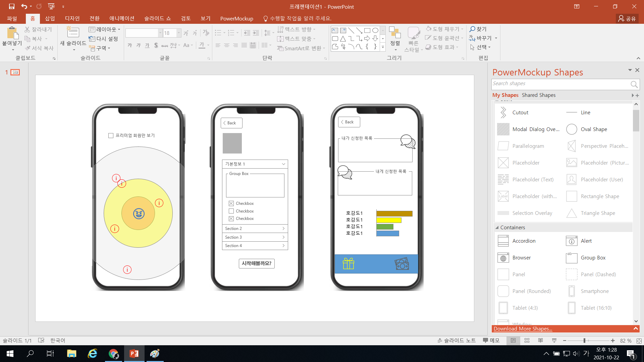Check the 프리미엄 회원만 보기 checkbox
The width and height of the screenshot is (644, 362).
click(x=111, y=135)
